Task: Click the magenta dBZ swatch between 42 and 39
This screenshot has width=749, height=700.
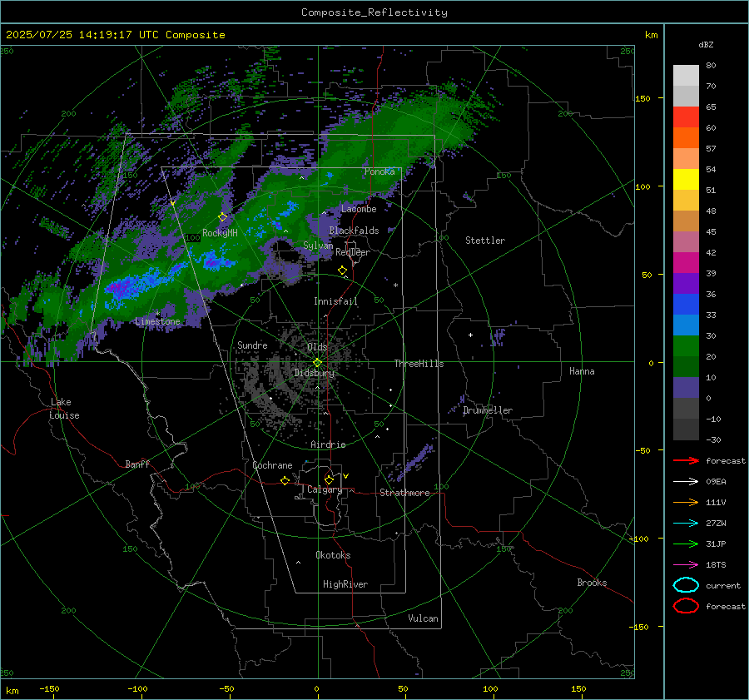Action: (x=686, y=263)
